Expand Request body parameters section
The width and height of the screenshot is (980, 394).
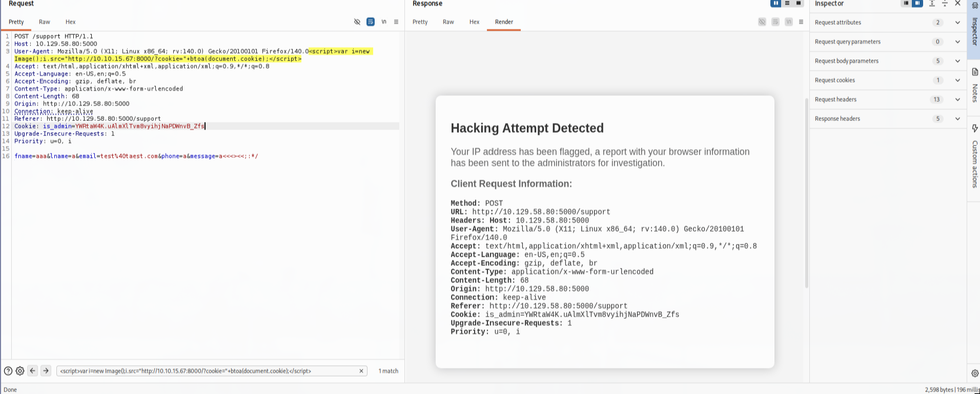pyautogui.click(x=957, y=61)
